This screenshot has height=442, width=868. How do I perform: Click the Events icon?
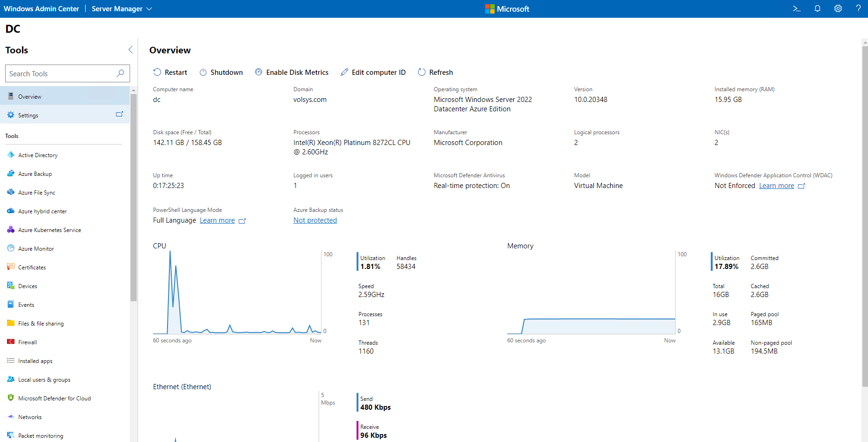pyautogui.click(x=11, y=304)
